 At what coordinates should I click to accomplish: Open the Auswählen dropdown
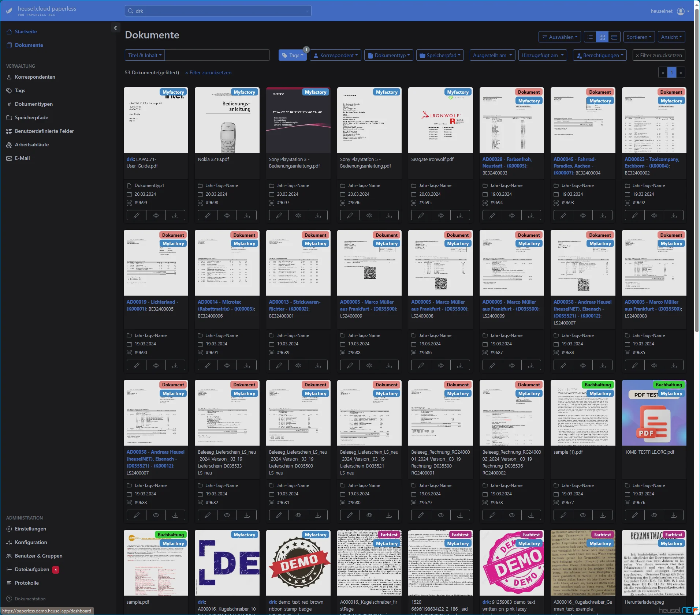tap(560, 37)
